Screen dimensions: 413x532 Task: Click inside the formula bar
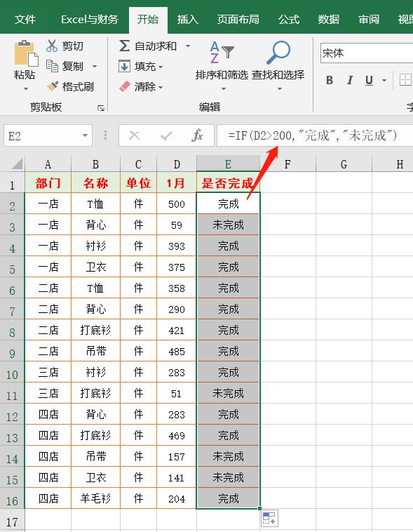315,135
